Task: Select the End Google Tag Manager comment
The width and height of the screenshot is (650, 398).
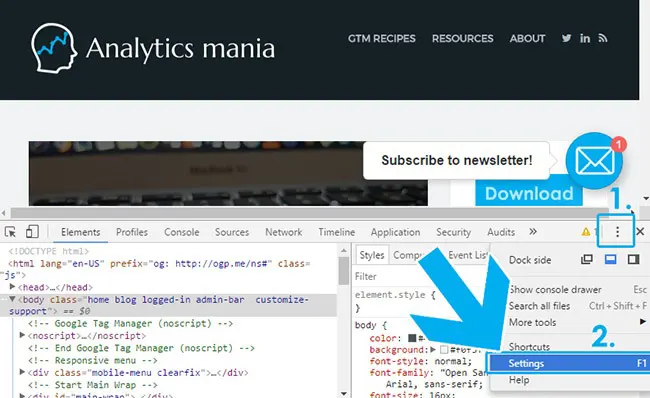Action: [141, 348]
